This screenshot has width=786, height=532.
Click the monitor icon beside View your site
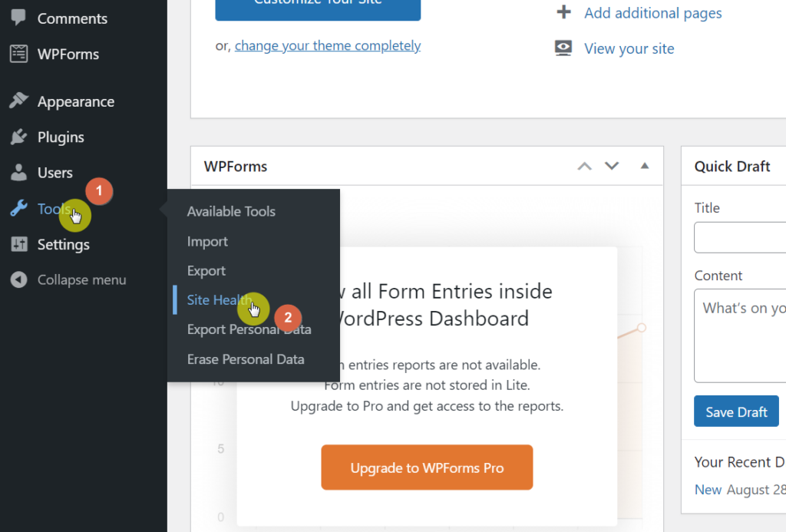tap(563, 48)
